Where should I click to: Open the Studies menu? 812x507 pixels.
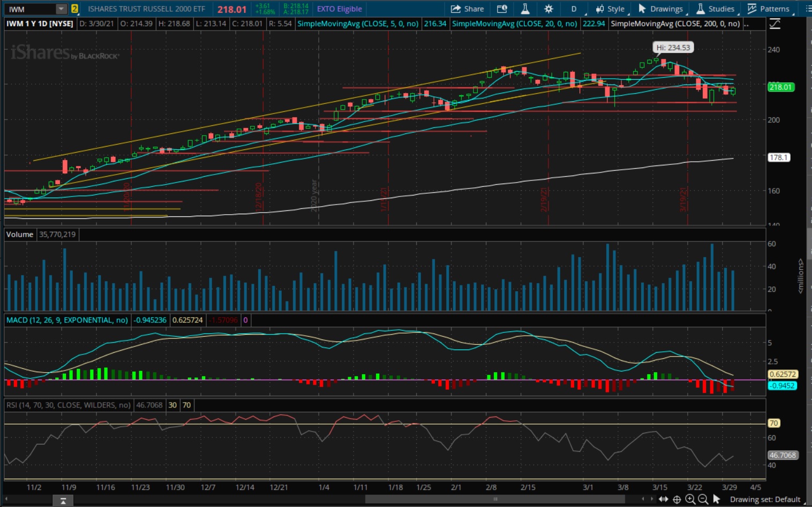click(x=716, y=9)
